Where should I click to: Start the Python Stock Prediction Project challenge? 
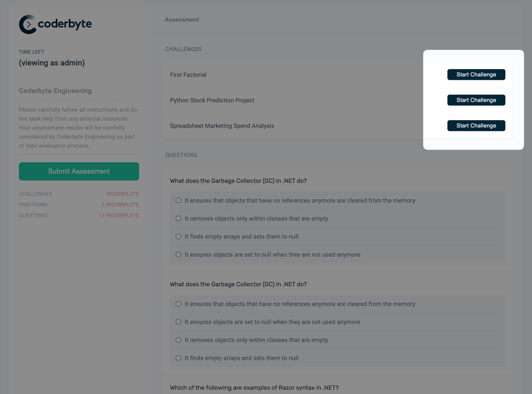(476, 100)
